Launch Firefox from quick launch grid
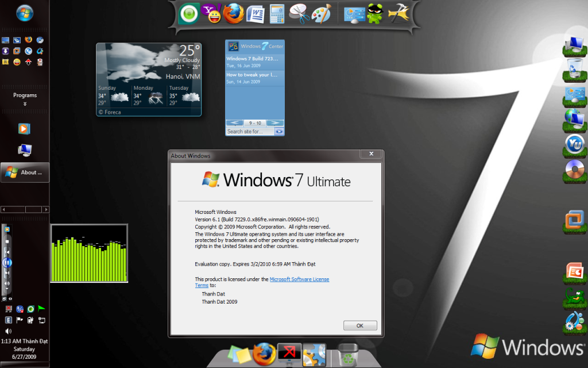The image size is (588, 368). [29, 40]
